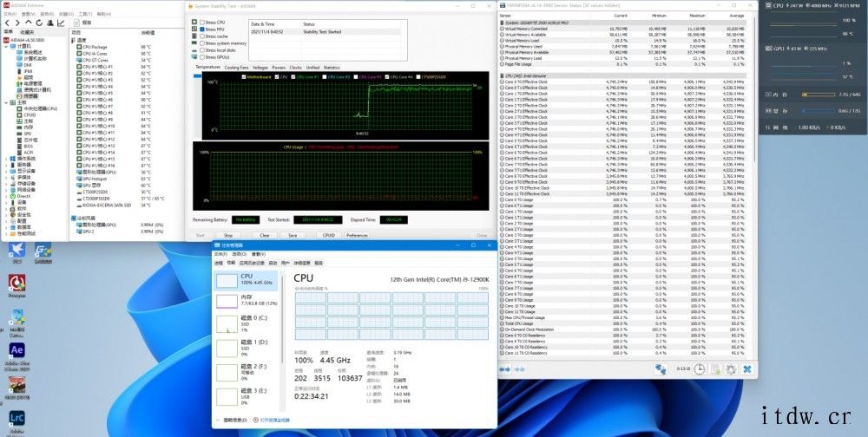This screenshot has height=437, width=868.
Task: Switch to 收藏夹 favorites tab in AIDA64
Action: coord(27,32)
